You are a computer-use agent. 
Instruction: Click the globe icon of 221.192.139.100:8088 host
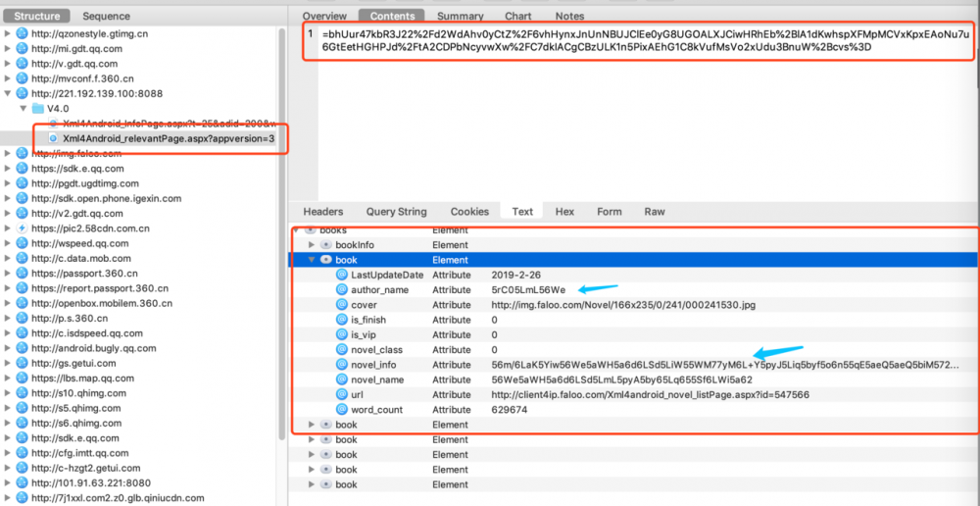[23, 94]
